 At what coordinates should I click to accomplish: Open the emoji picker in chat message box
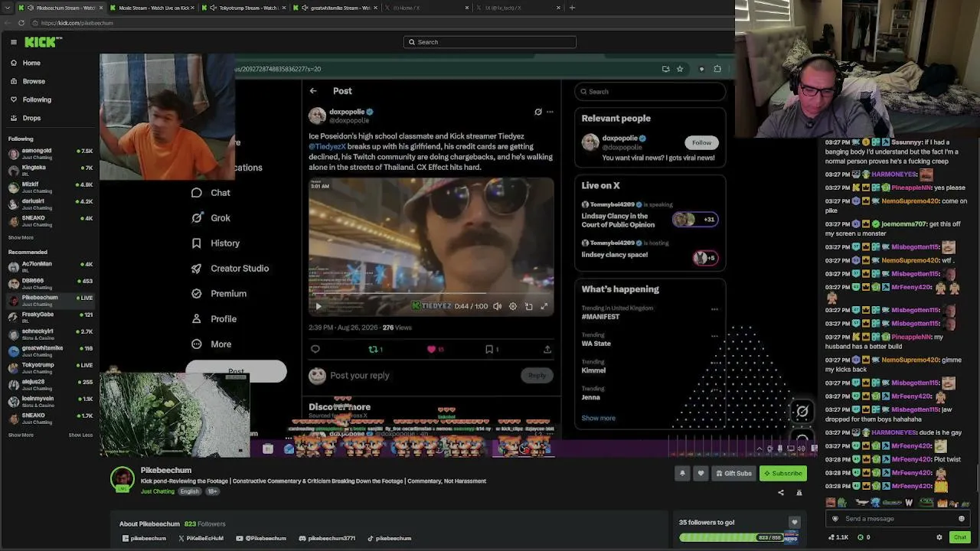point(962,519)
